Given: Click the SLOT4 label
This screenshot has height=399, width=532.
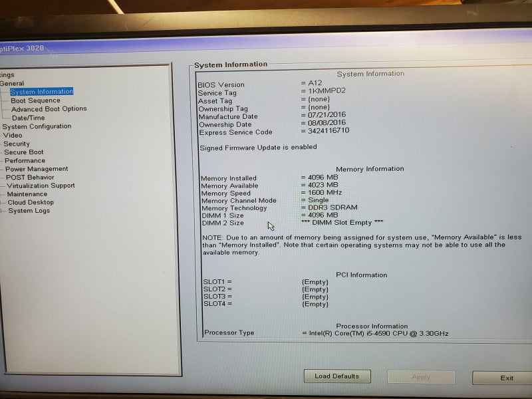Looking at the screenshot, I should coord(217,304).
